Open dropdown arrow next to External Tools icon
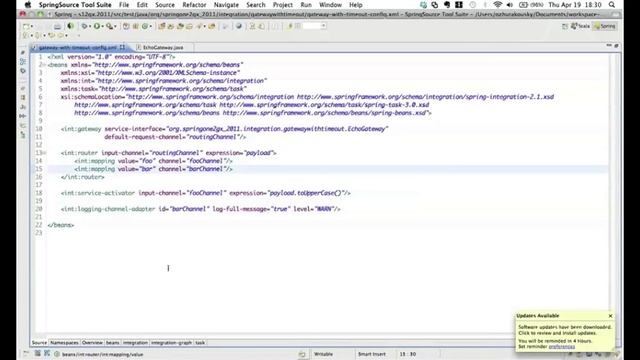640x360 pixels. click(115, 27)
